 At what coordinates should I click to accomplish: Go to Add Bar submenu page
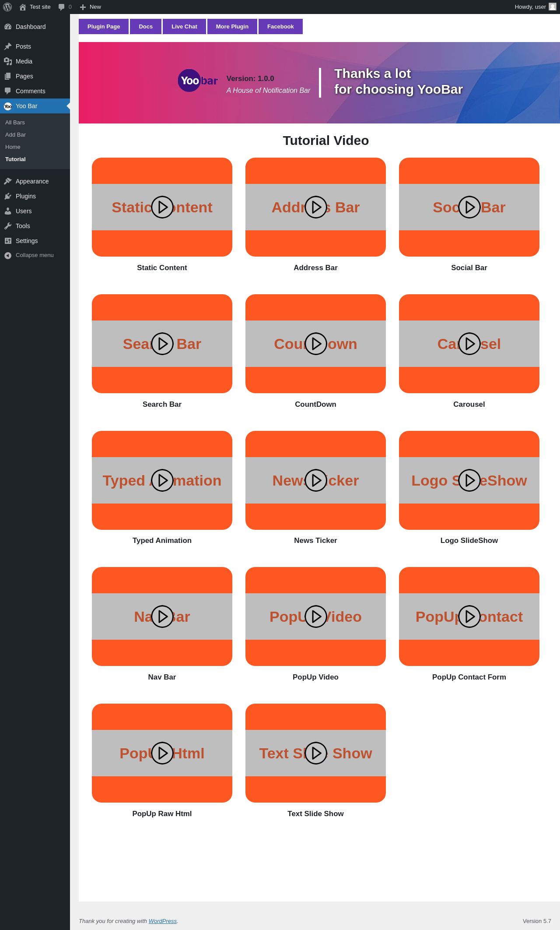pyautogui.click(x=15, y=135)
